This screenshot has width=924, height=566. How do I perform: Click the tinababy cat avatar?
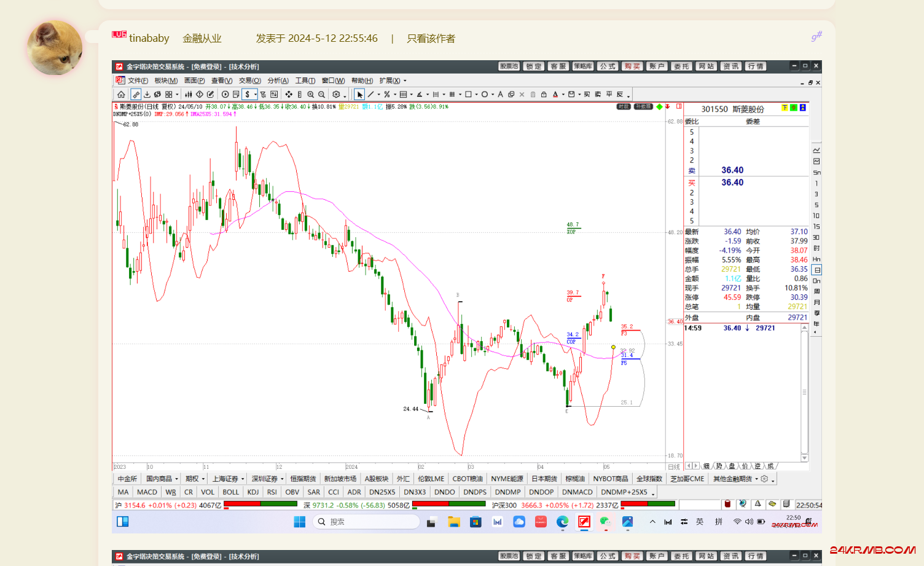tap(55, 48)
